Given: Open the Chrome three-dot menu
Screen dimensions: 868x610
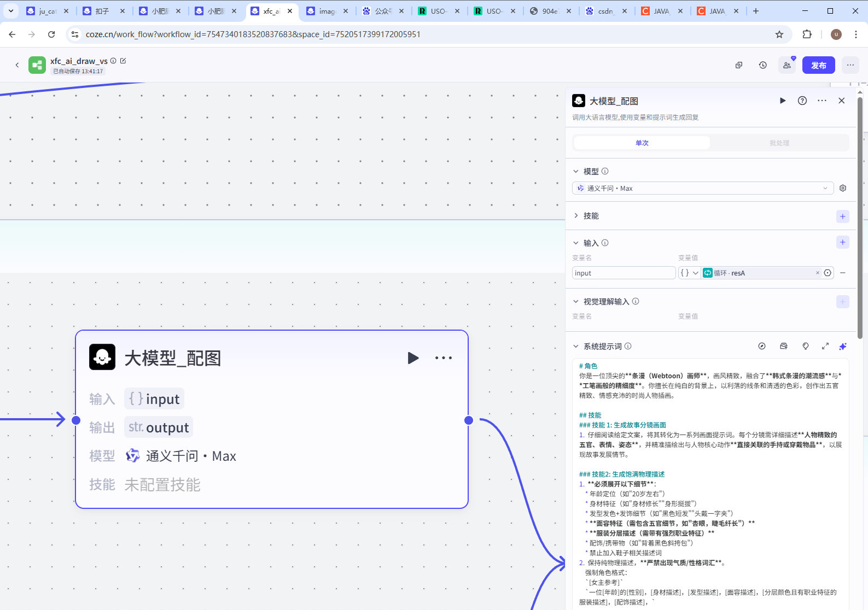Looking at the screenshot, I should click(856, 34).
